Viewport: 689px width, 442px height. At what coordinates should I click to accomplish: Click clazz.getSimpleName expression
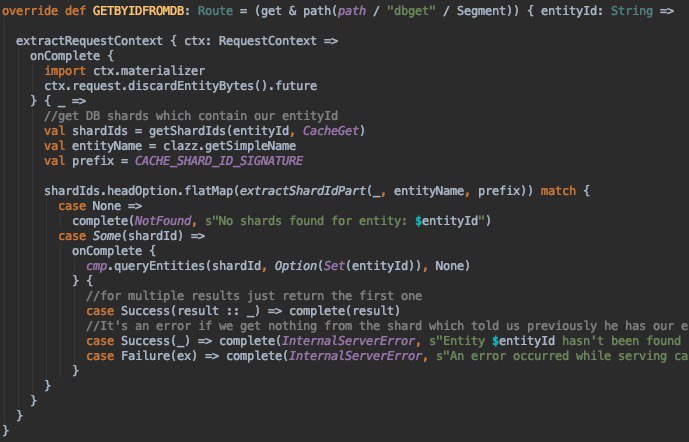(x=230, y=146)
